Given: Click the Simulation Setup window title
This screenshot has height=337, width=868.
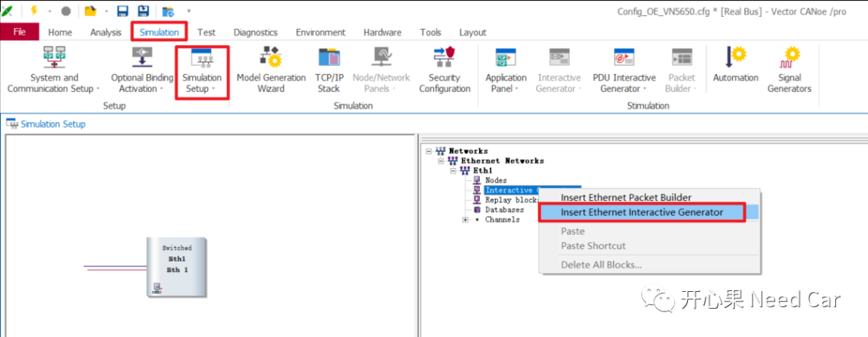Looking at the screenshot, I should pyautogui.click(x=53, y=124).
